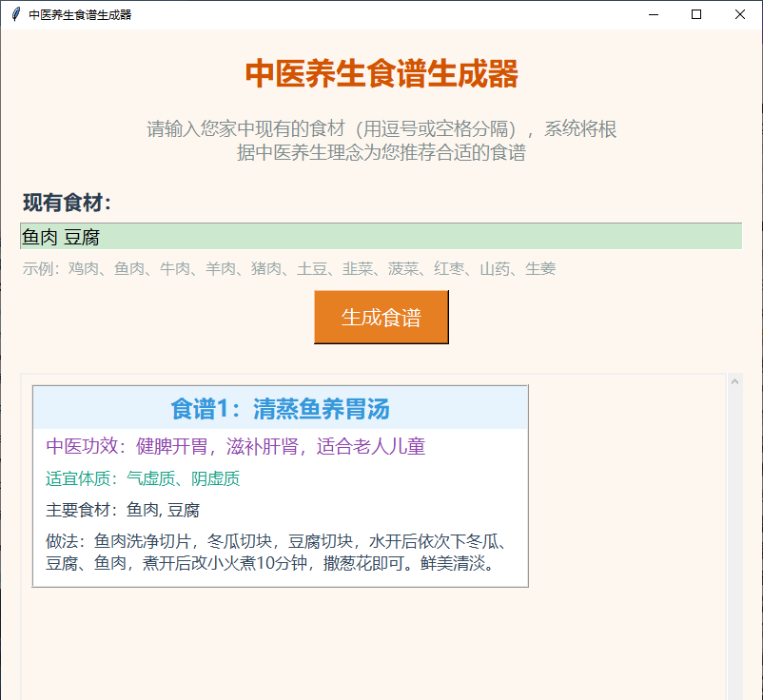Click the 主要食材 line in recipe card
The image size is (763, 700).
point(123,510)
